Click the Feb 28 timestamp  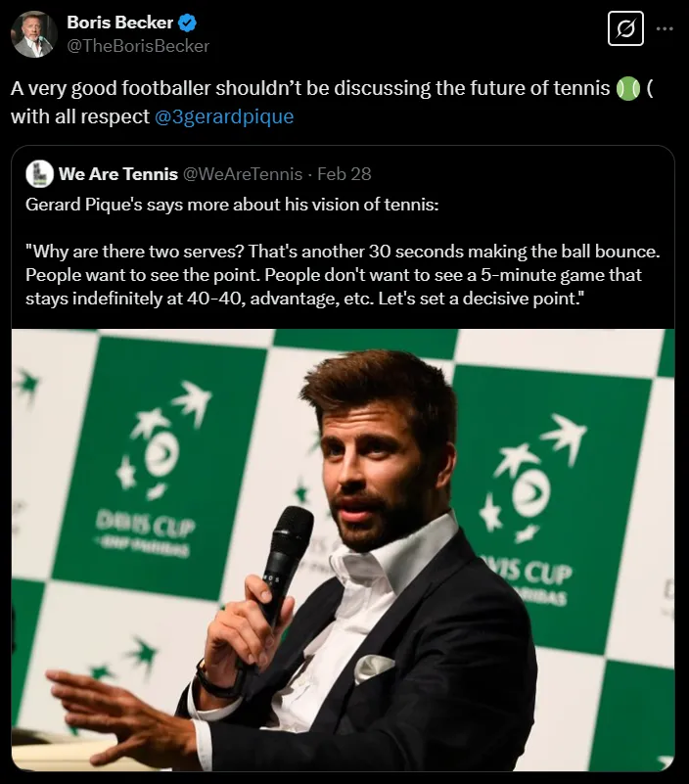coord(344,174)
